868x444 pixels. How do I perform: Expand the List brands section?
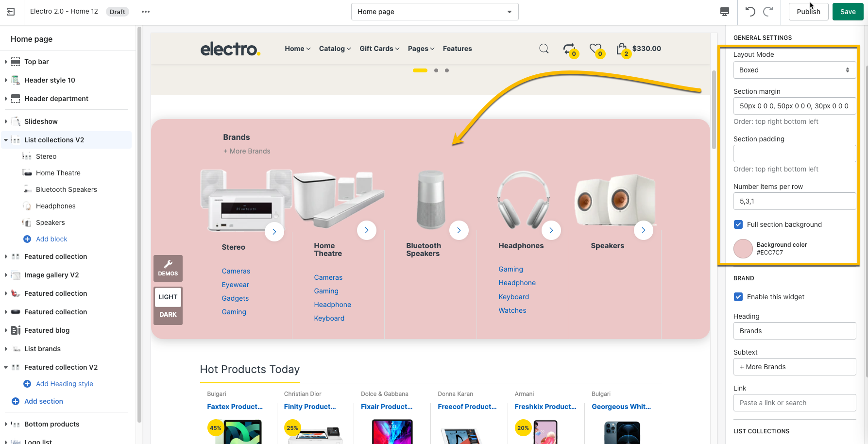tap(6, 349)
